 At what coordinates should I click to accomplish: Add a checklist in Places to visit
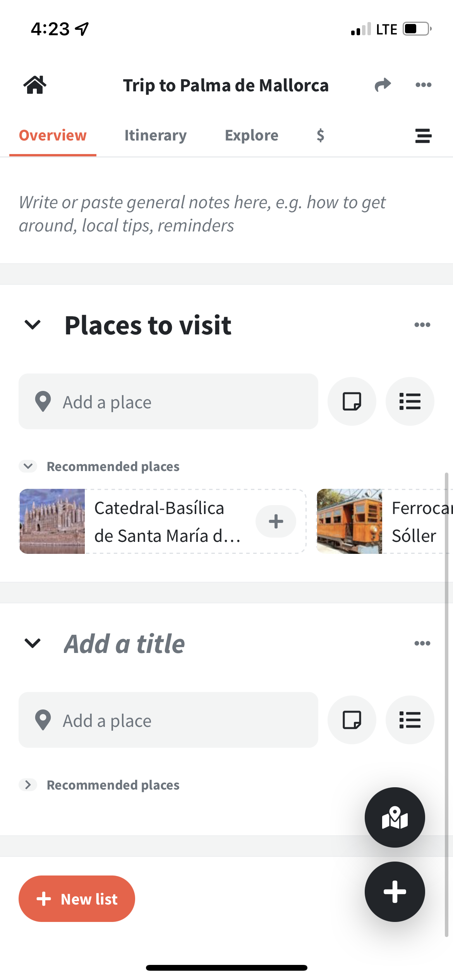click(x=410, y=401)
